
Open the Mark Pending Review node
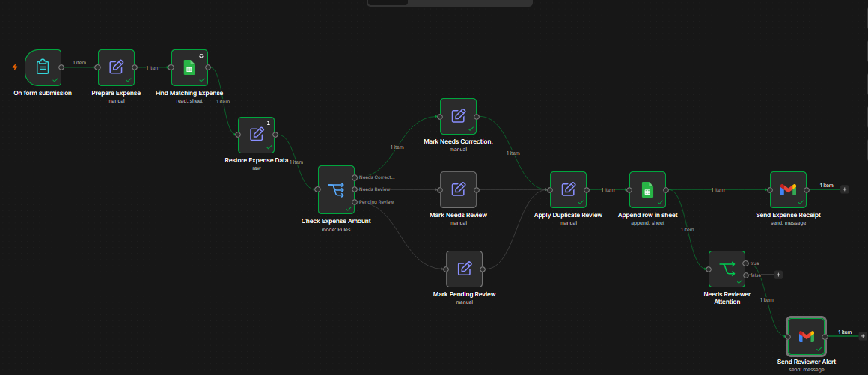click(x=465, y=269)
